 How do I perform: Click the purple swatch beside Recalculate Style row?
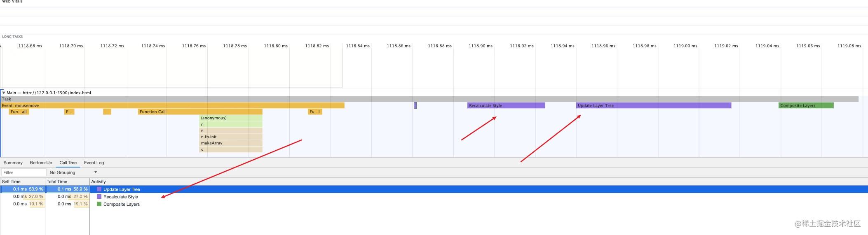click(x=99, y=197)
